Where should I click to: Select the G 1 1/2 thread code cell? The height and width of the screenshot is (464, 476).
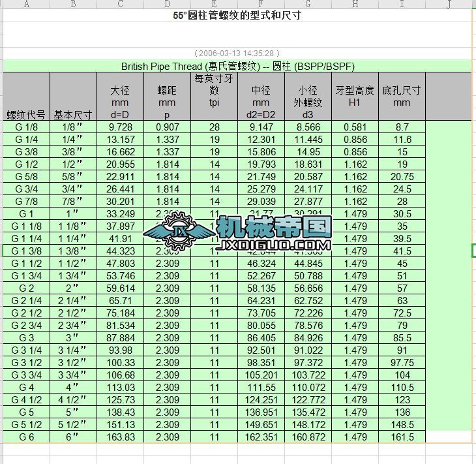click(27, 264)
